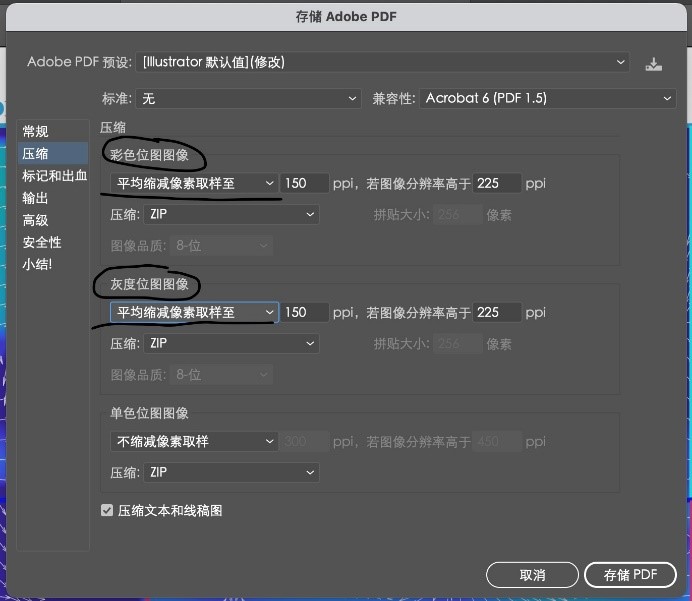Toggle 压缩文本和线稿图 checkbox
This screenshot has height=601, width=692.
pyautogui.click(x=107, y=511)
